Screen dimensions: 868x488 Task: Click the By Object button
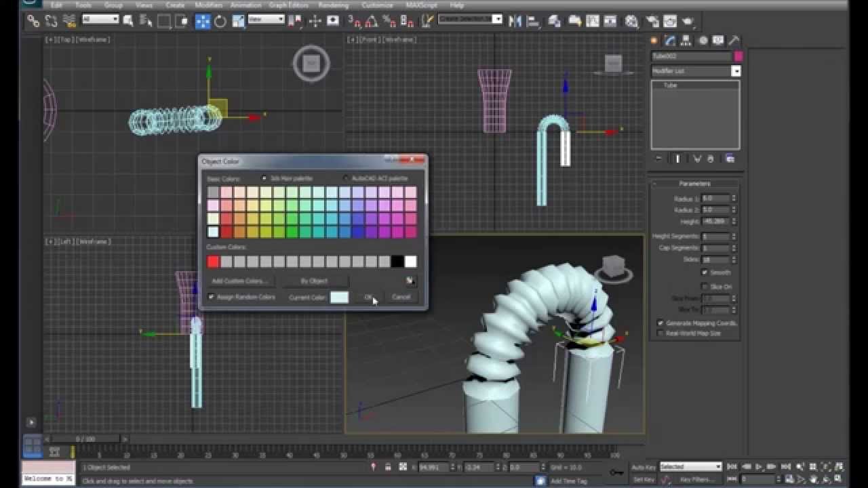314,281
